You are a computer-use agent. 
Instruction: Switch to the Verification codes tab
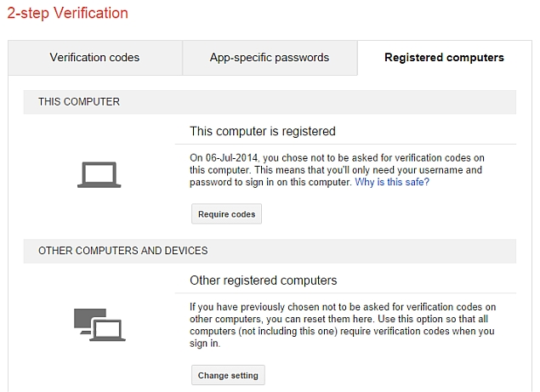(x=94, y=58)
